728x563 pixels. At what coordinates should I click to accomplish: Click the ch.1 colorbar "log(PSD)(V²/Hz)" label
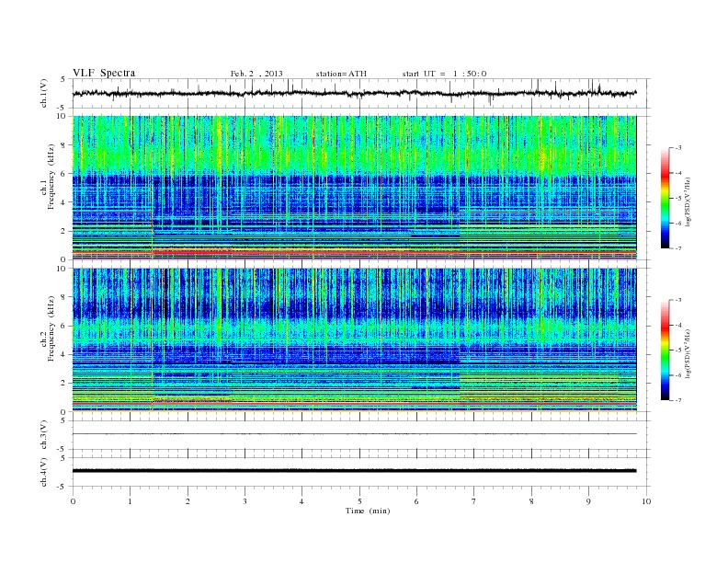pos(688,201)
